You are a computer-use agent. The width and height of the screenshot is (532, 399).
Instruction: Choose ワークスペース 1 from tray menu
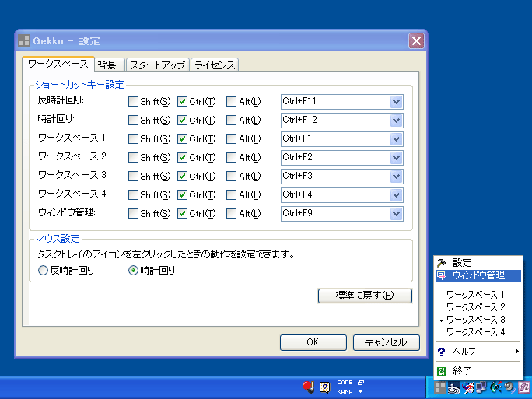(x=478, y=295)
